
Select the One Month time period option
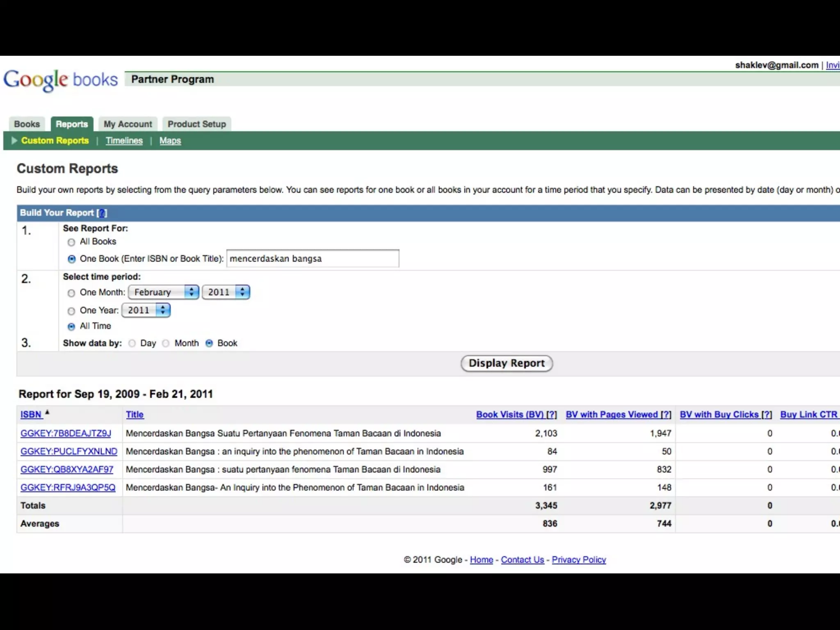pyautogui.click(x=71, y=293)
